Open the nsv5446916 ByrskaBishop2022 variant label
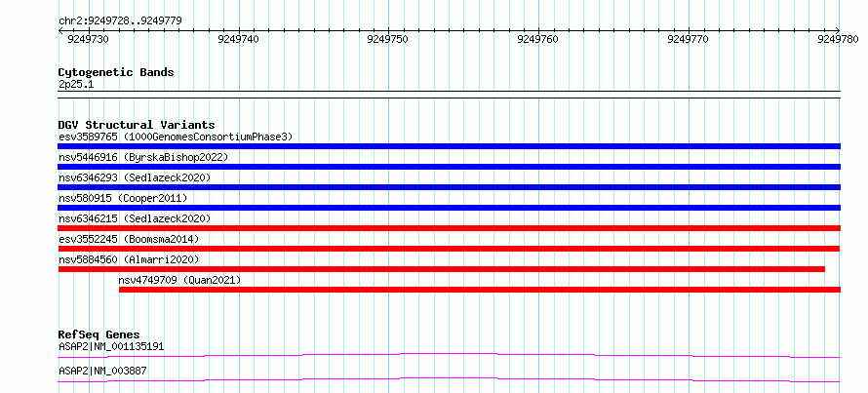Viewport: 868px width, 393px height. [x=143, y=157]
